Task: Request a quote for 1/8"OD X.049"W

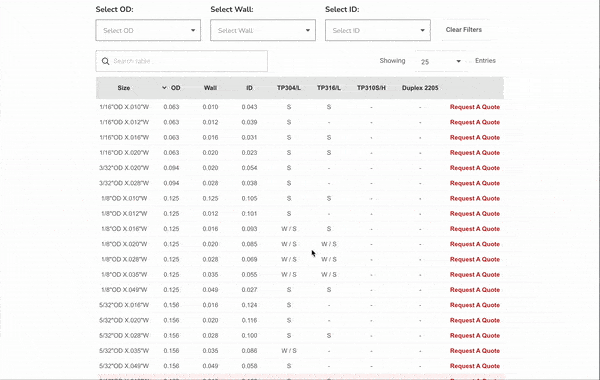Action: pos(474,290)
